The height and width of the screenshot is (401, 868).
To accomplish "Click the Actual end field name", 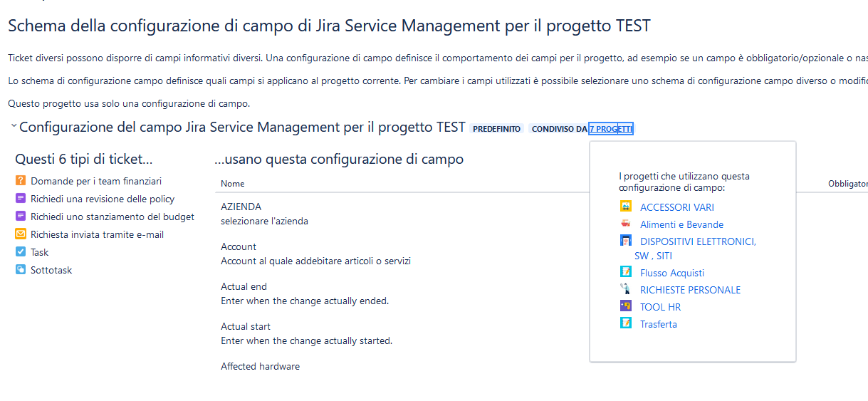I will pos(244,287).
